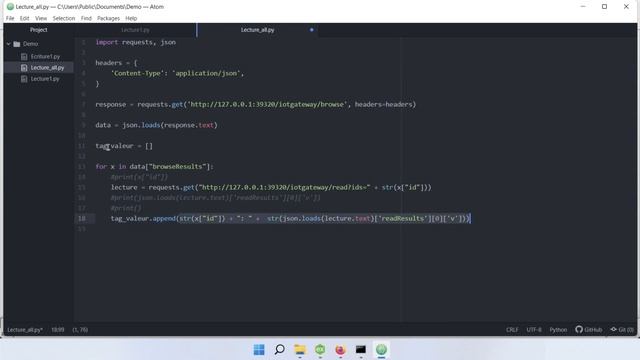Open the View menu

41,18
